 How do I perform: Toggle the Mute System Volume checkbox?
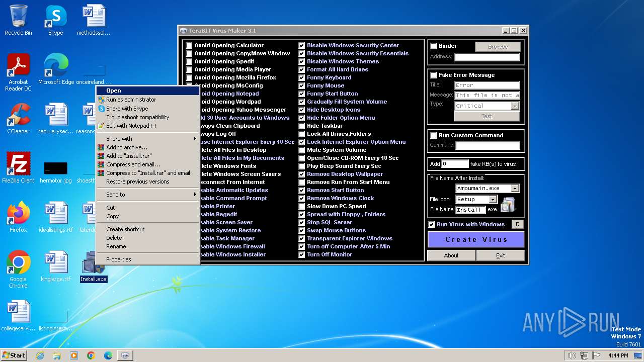point(302,150)
